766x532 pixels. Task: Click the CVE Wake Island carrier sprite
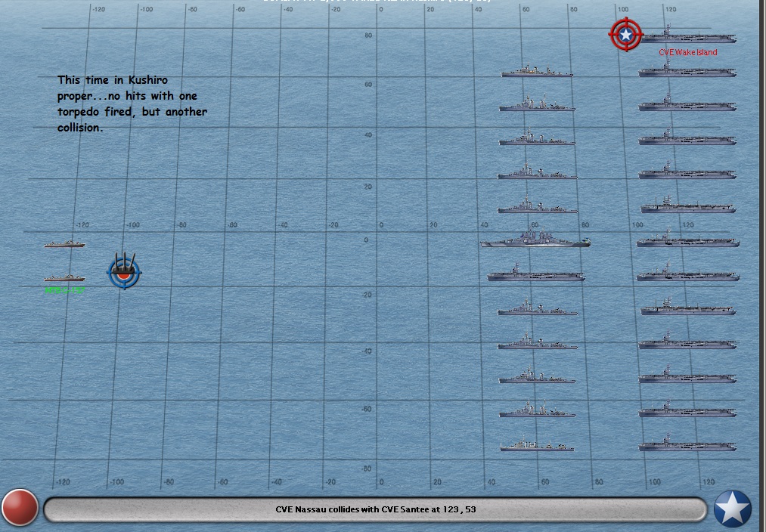[x=689, y=36]
